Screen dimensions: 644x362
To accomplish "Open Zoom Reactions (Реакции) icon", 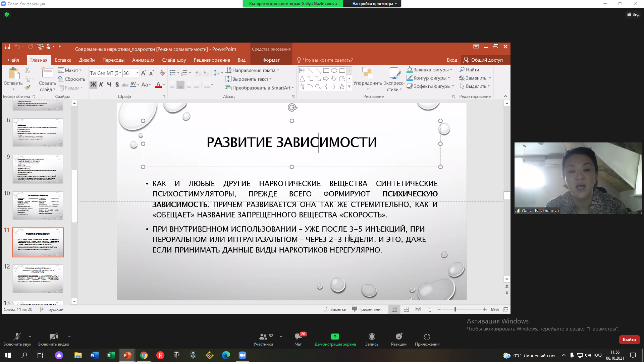I will pyautogui.click(x=398, y=337).
